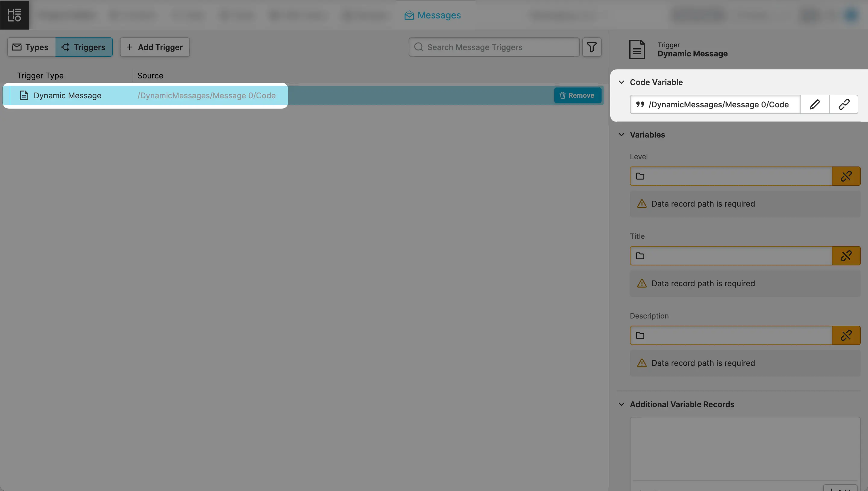Viewport: 868px width, 491px height.
Task: Click the filter funnel icon
Action: [592, 47]
